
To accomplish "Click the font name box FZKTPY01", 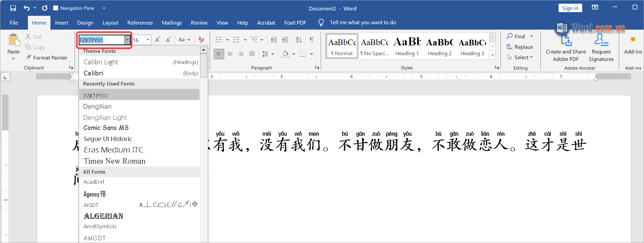I will pyautogui.click(x=102, y=40).
